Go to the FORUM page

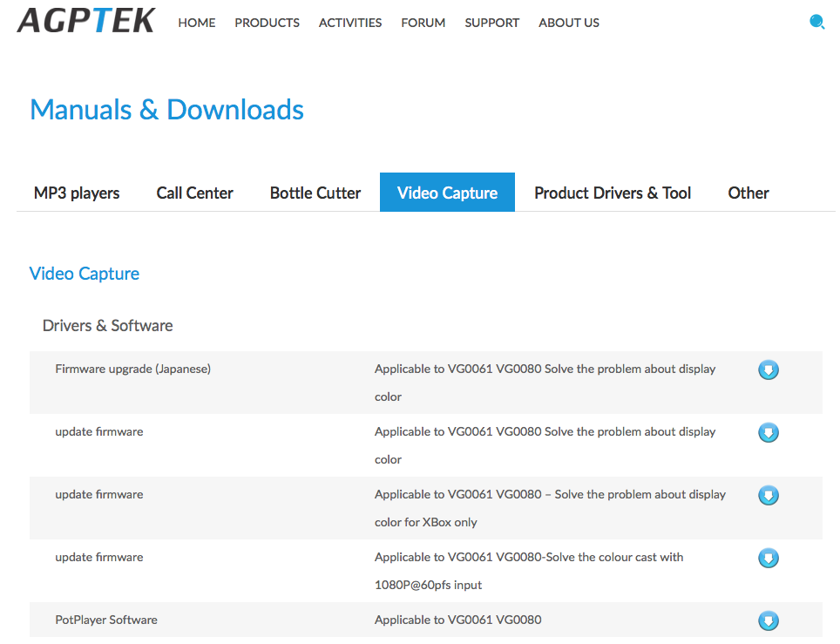click(423, 23)
